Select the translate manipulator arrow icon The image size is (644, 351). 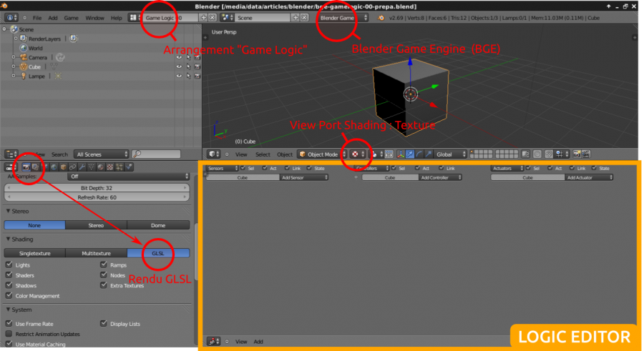click(410, 154)
